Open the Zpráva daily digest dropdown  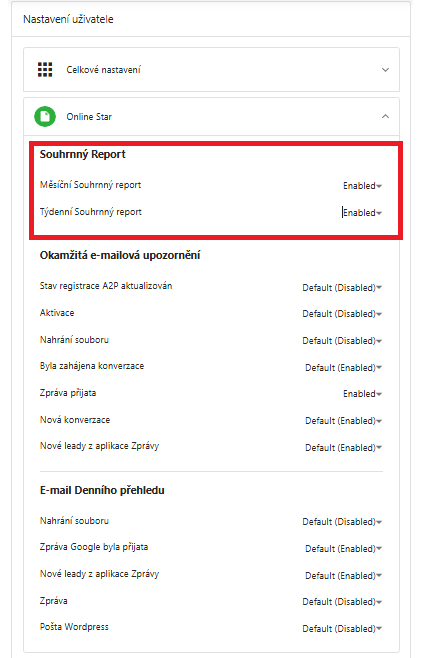pyautogui.click(x=342, y=602)
